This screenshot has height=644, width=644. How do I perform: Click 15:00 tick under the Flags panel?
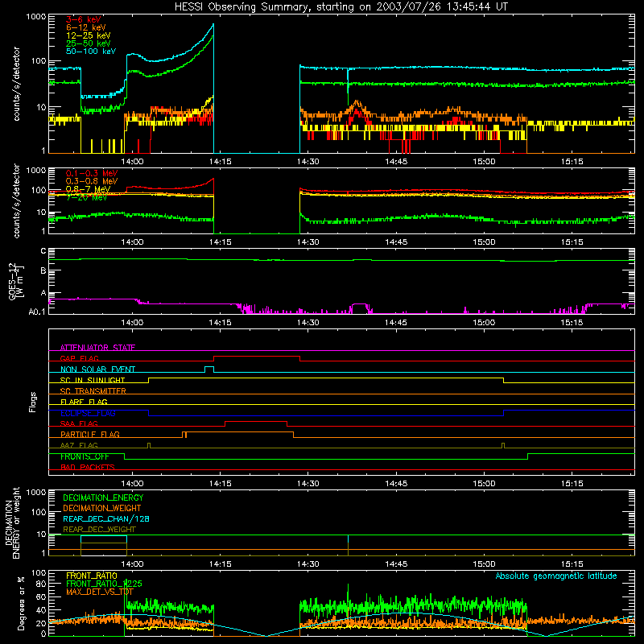point(484,484)
